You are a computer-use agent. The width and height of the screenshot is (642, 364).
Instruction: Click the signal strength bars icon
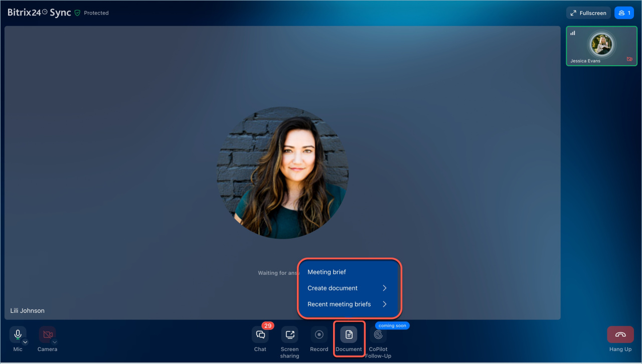click(x=573, y=33)
